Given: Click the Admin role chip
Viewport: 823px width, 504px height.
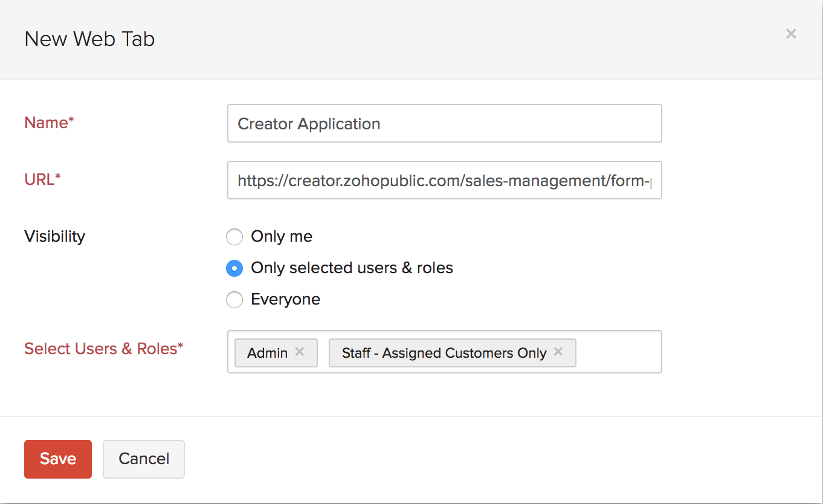Looking at the screenshot, I should pos(267,353).
